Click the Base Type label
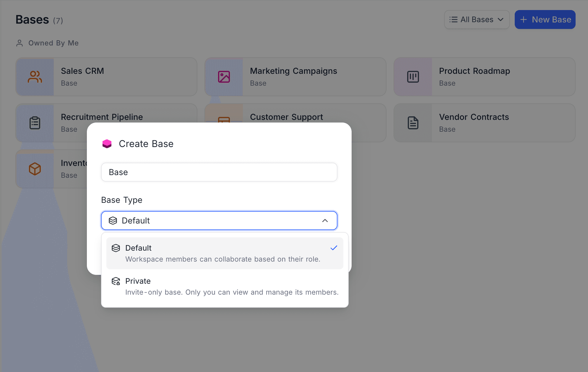Screen dimensions: 588x372 coord(122,200)
